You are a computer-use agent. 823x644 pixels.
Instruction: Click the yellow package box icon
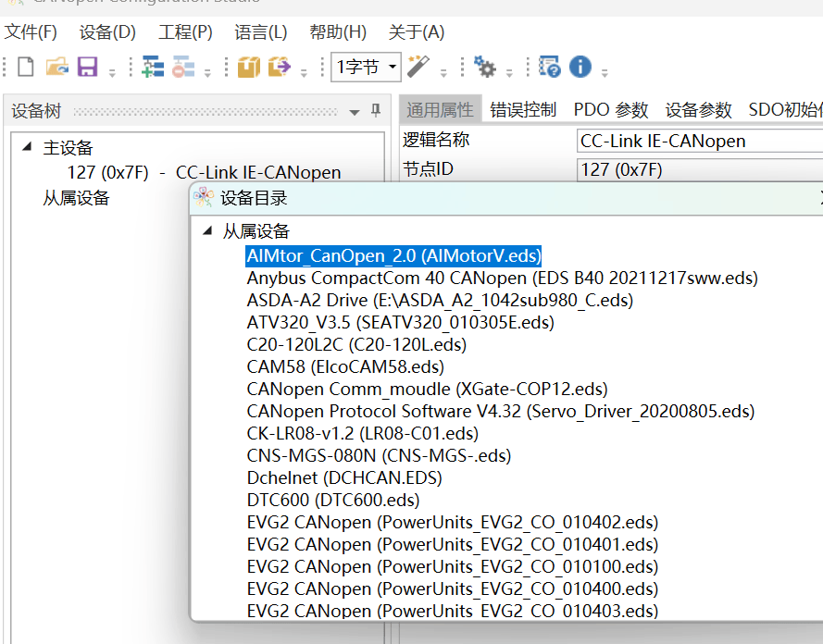(x=249, y=68)
